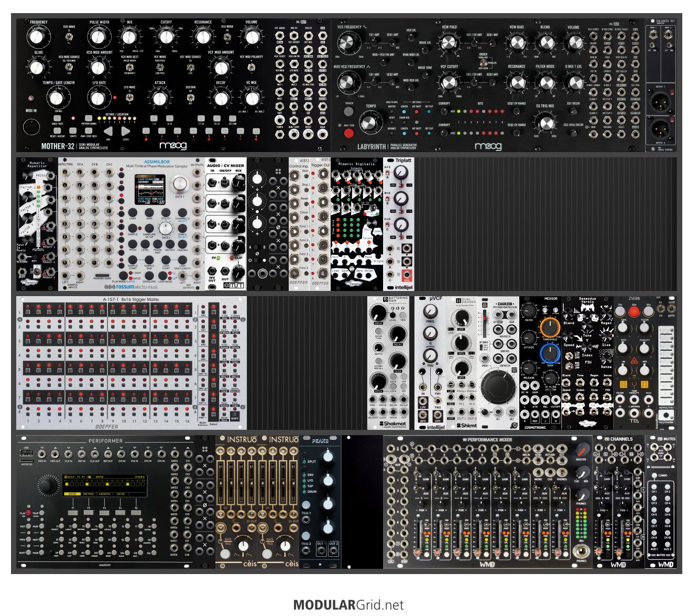The width and height of the screenshot is (698, 616).
Task: Click the Attack knob on Mother-32
Action: tap(160, 98)
